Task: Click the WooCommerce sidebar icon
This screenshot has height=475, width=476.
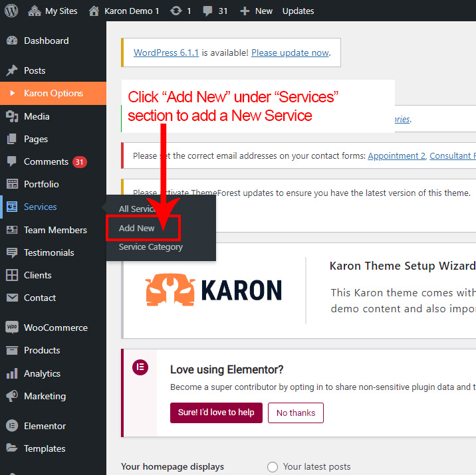Action: (12, 328)
